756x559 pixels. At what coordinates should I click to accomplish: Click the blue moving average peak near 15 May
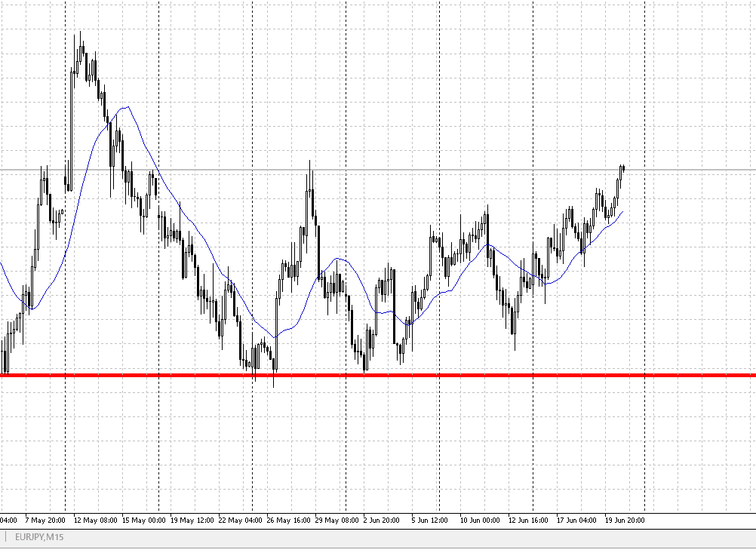tap(129, 107)
